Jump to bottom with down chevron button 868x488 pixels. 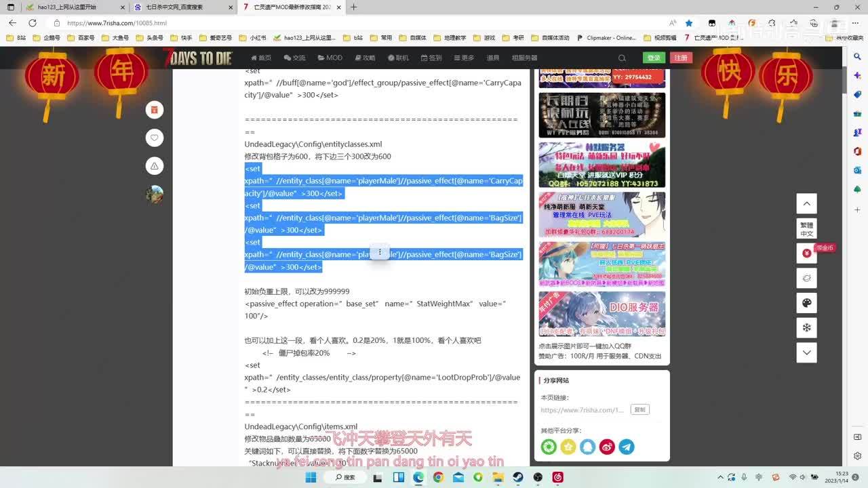806,352
